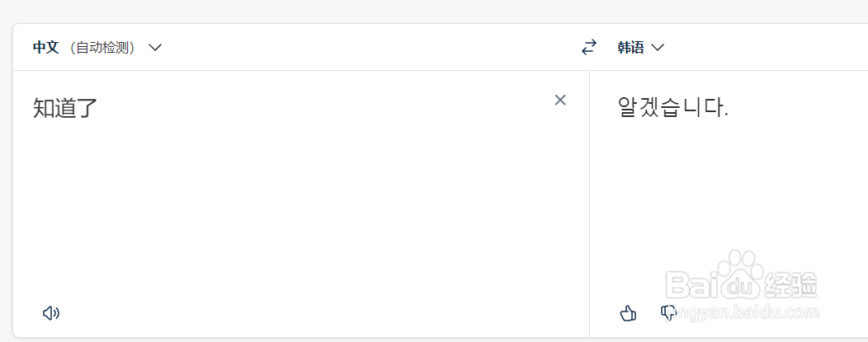Expand the chevron next to 韩语
This screenshot has height=342, width=868.
point(658,48)
